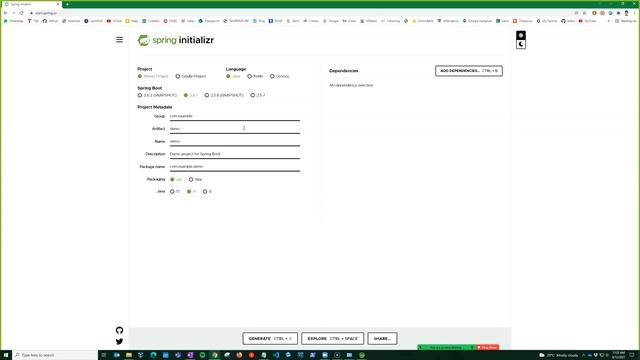Click the Generate button
The width and height of the screenshot is (640, 360).
coord(270,338)
